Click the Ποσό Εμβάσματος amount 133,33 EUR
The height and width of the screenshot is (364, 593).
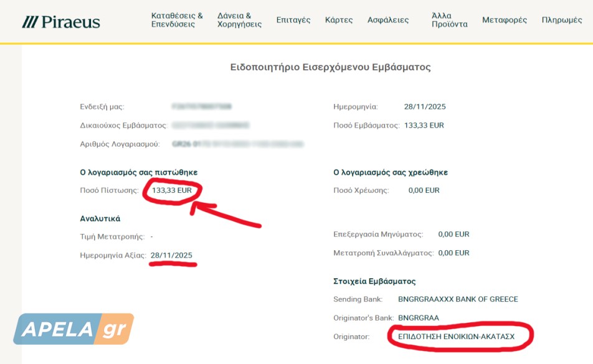coord(424,125)
